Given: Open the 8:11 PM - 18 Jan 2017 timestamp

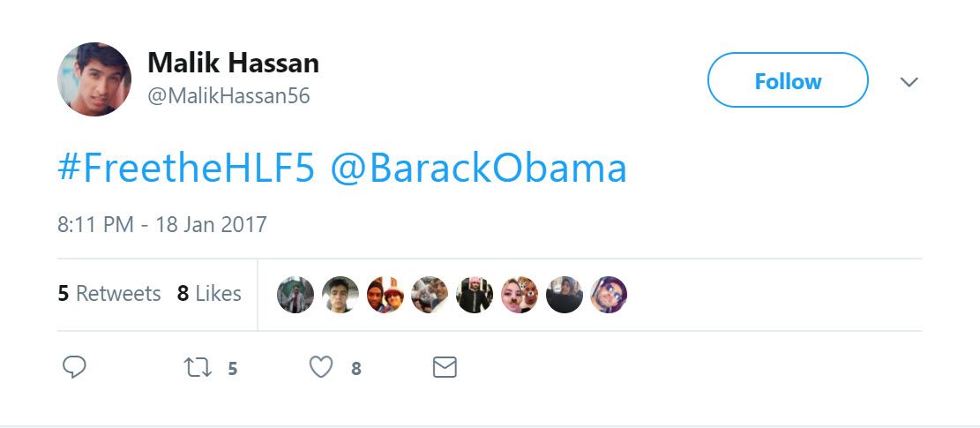Looking at the screenshot, I should point(162,224).
